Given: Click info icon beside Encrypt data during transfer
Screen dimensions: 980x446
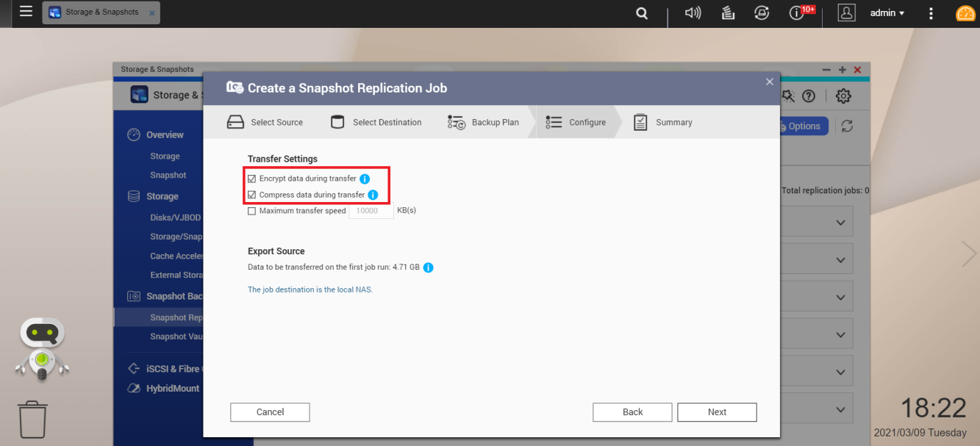Looking at the screenshot, I should tap(365, 179).
